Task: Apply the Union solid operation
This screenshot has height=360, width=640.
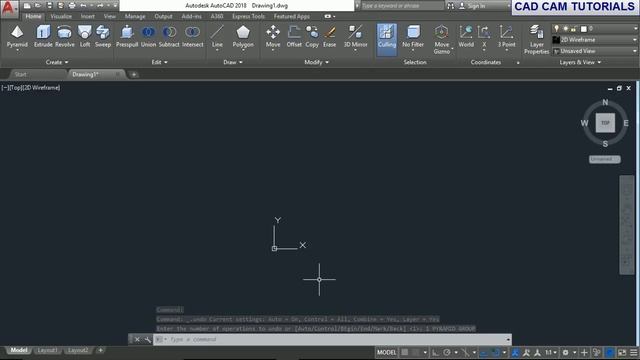Action: (148, 36)
